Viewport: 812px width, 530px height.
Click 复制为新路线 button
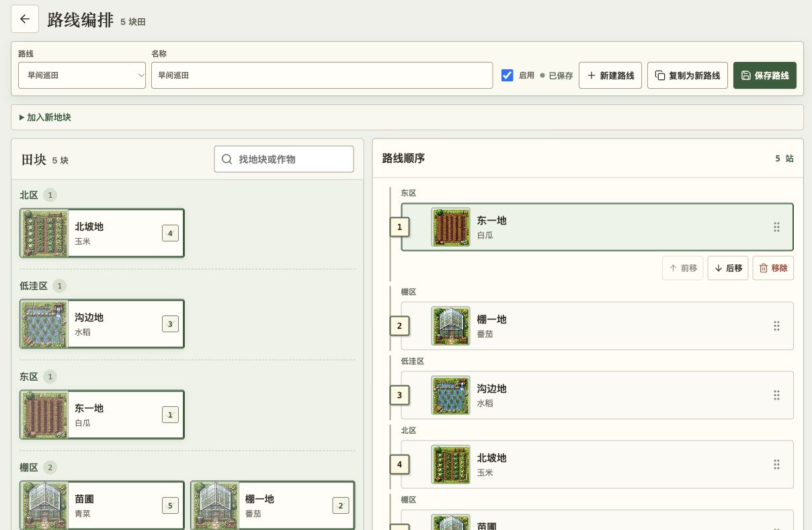coord(688,75)
